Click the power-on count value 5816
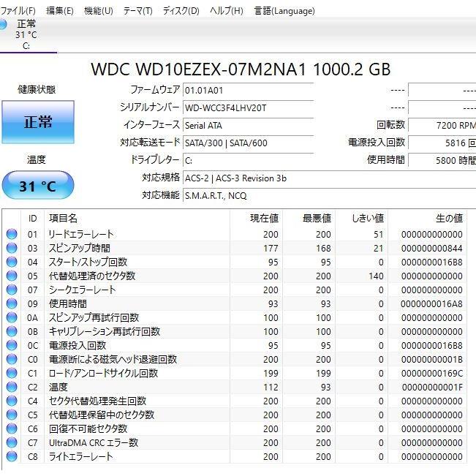The image size is (476, 476). [x=442, y=143]
